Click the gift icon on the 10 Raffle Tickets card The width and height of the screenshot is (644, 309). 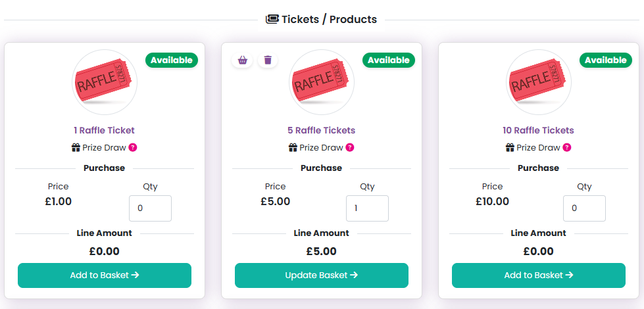pos(510,148)
